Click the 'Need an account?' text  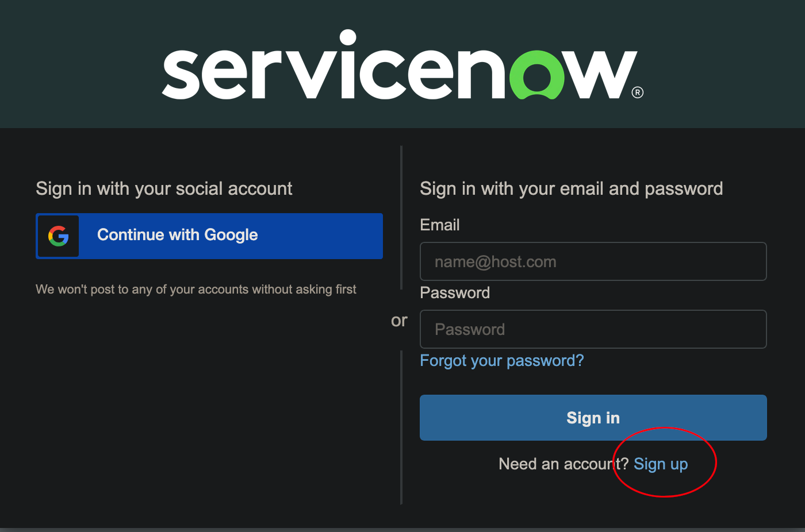click(564, 464)
